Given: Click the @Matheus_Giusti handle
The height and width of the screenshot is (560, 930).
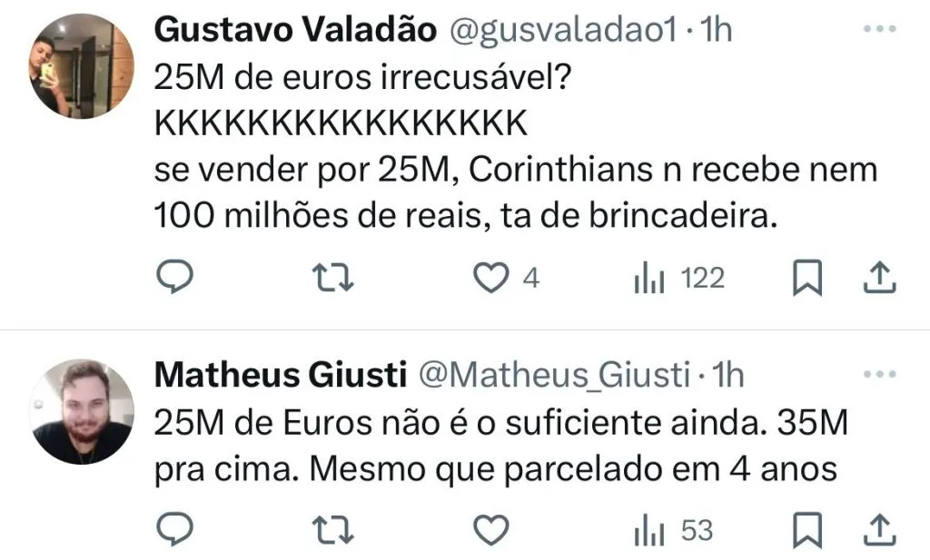Looking at the screenshot, I should (554, 373).
